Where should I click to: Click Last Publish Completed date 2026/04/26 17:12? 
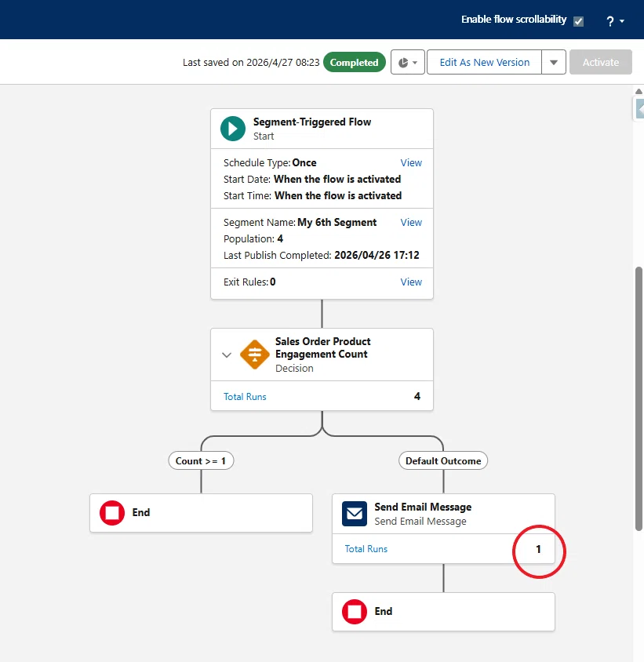tap(377, 255)
